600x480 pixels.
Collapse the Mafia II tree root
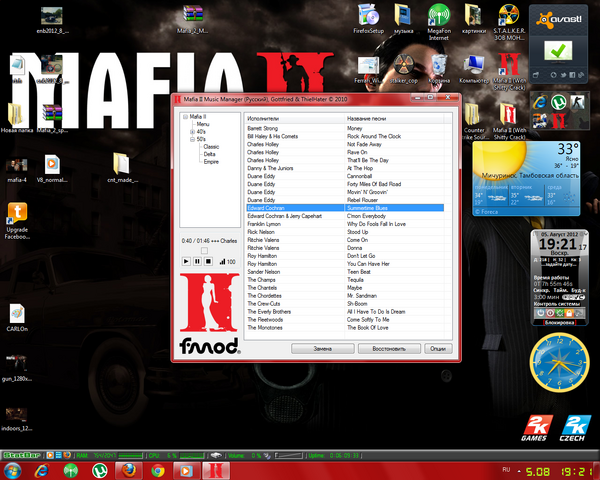tap(186, 116)
